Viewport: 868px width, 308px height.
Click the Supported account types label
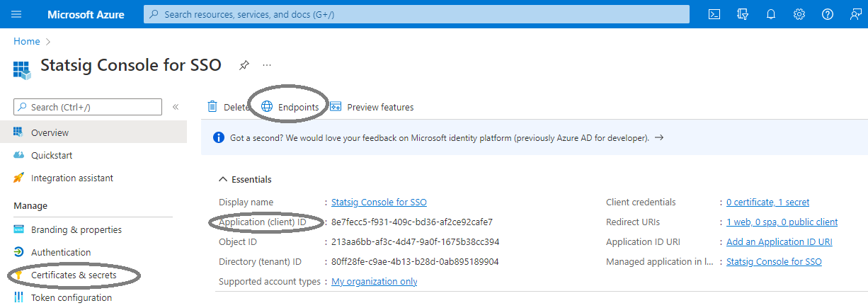tap(270, 282)
